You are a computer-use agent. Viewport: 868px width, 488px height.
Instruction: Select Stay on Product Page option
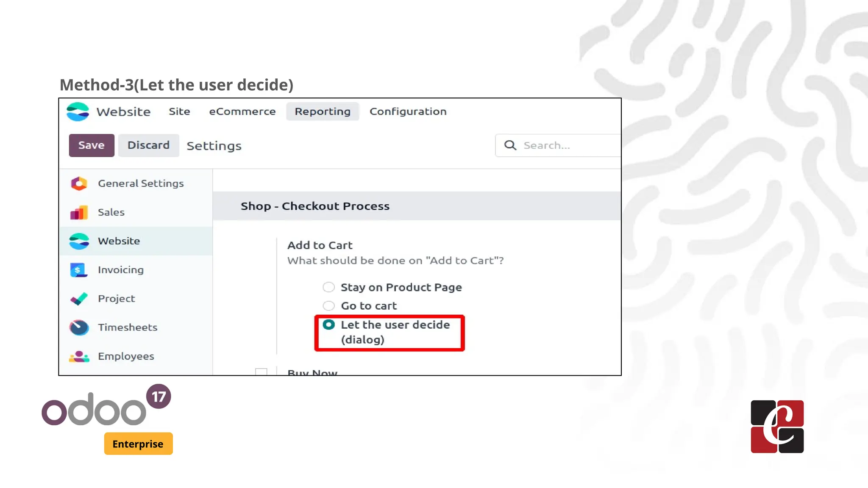click(x=328, y=287)
